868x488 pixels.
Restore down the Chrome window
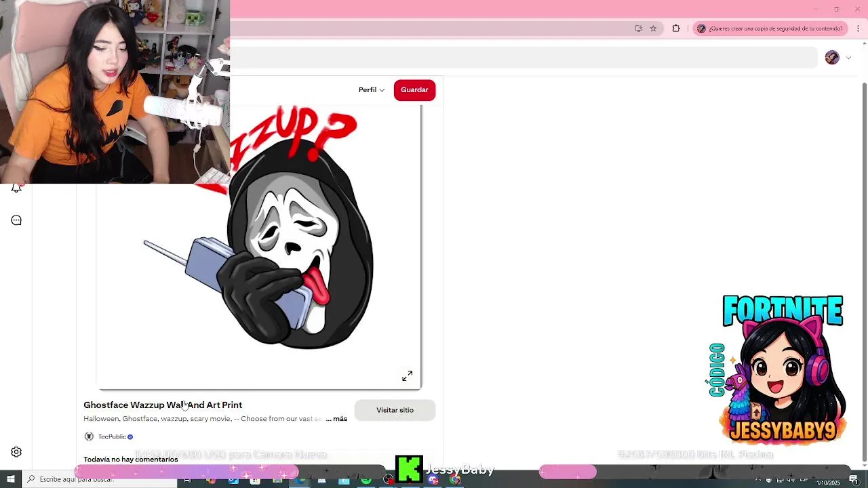point(836,9)
